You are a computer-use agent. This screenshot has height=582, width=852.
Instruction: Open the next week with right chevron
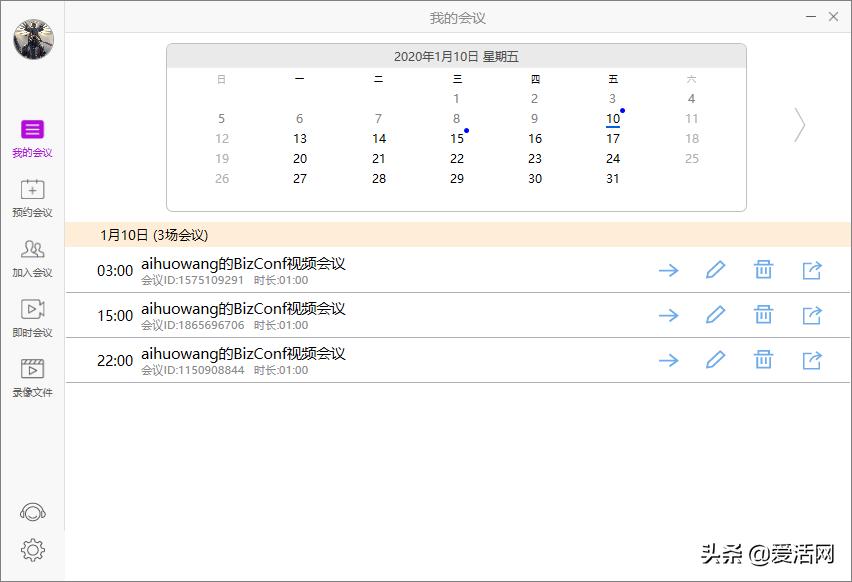point(798,124)
